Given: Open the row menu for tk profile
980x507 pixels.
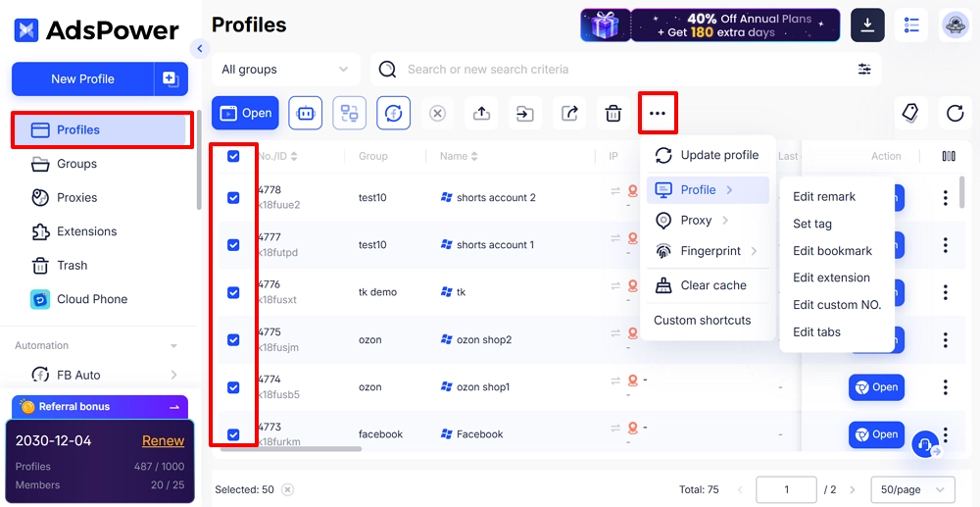Looking at the screenshot, I should (945, 292).
